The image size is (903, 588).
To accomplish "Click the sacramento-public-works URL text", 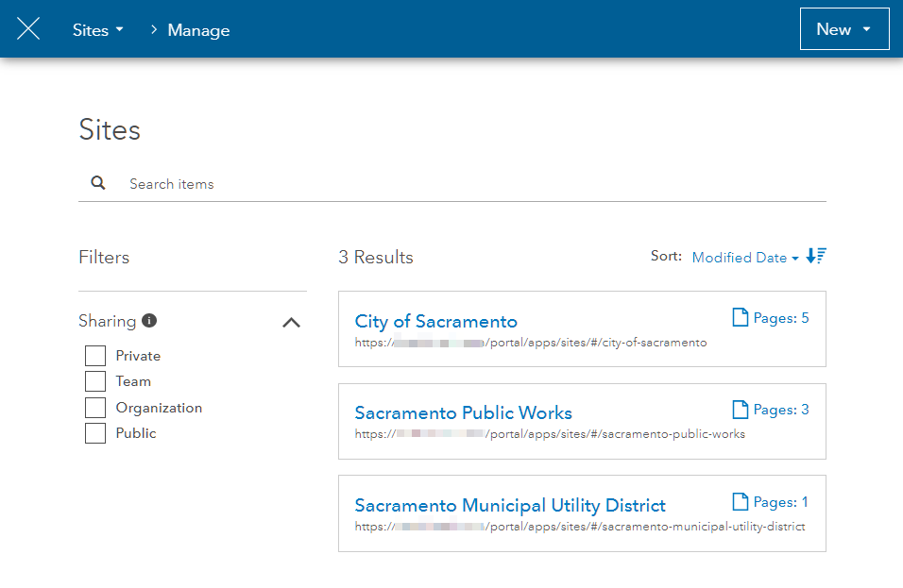I will click(x=550, y=434).
